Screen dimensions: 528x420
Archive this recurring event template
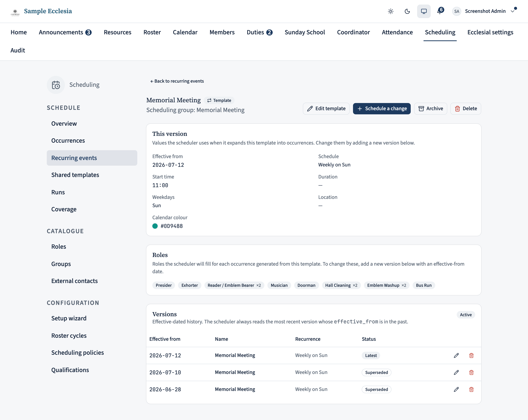click(x=430, y=108)
